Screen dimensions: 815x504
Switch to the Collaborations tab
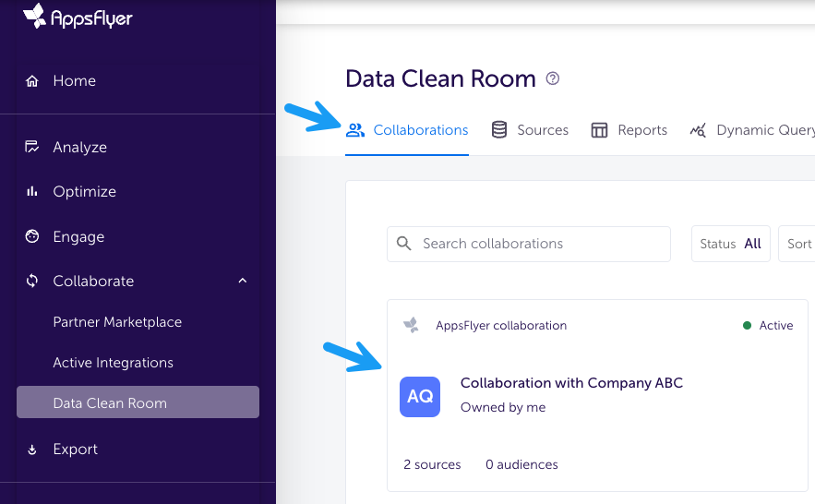tap(407, 130)
